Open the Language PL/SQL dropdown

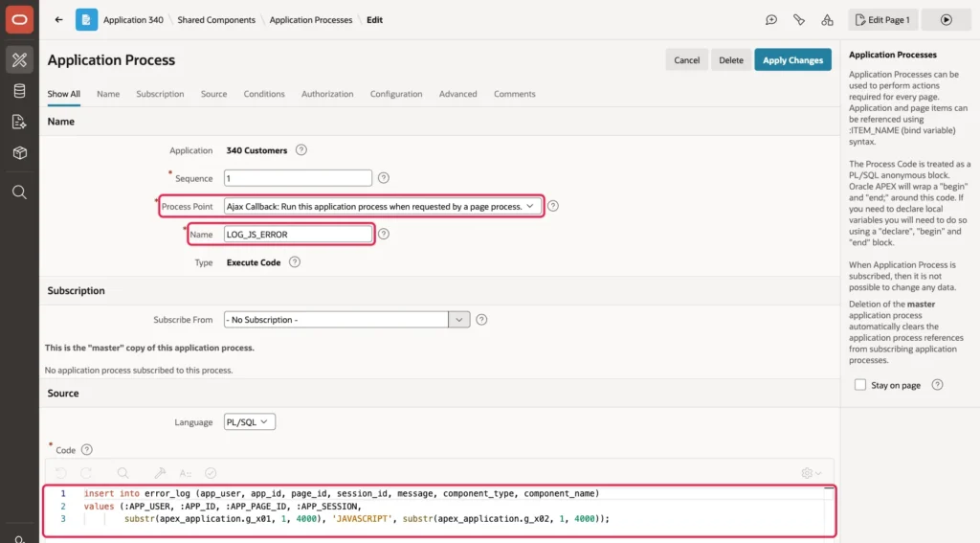(250, 421)
